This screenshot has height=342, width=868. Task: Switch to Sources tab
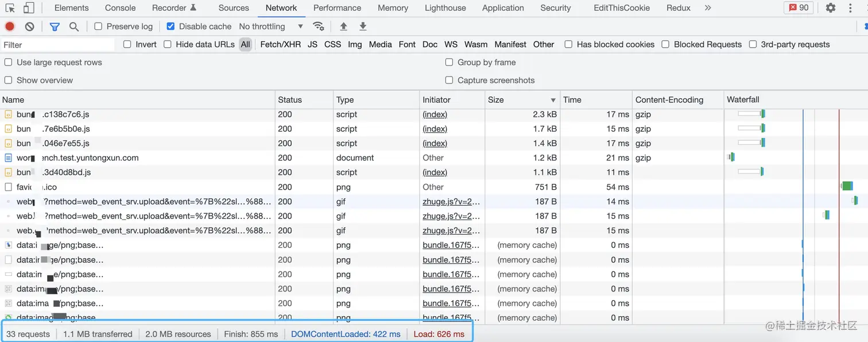point(234,8)
